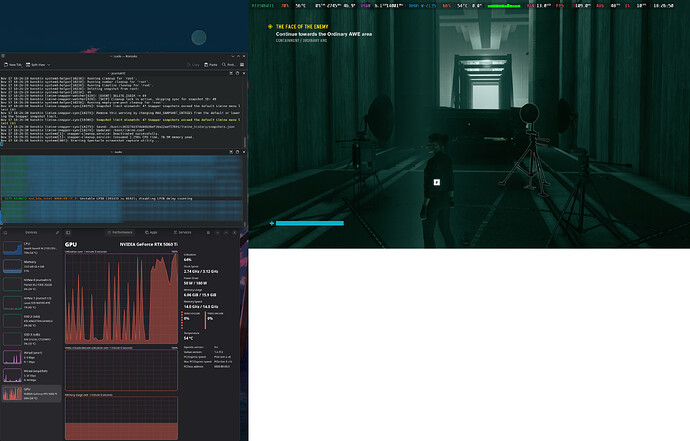Click the video encode percentage indicator
690x441 pixels.
coord(187,318)
